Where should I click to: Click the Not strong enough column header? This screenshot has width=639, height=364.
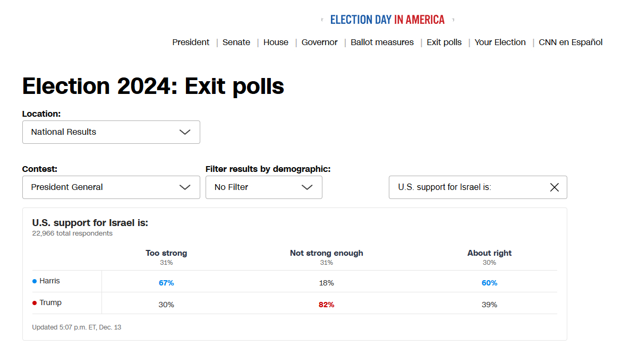point(326,253)
